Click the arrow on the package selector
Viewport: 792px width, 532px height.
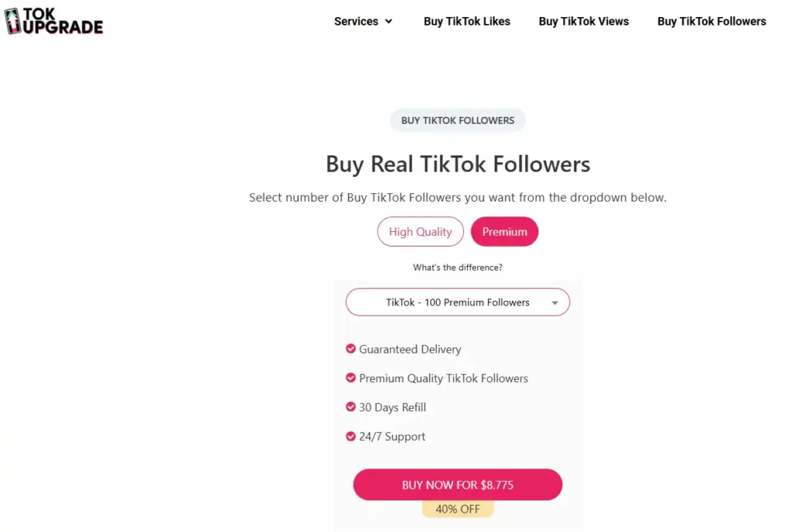click(x=555, y=302)
